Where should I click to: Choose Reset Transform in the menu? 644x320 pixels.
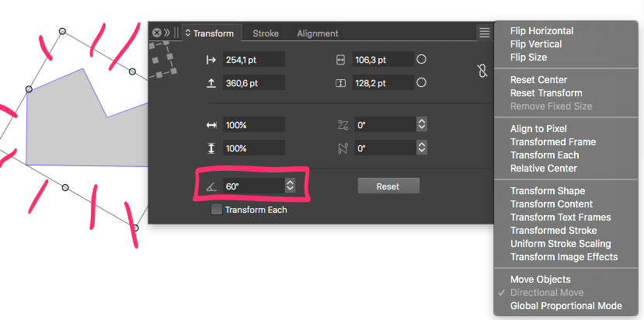point(546,93)
